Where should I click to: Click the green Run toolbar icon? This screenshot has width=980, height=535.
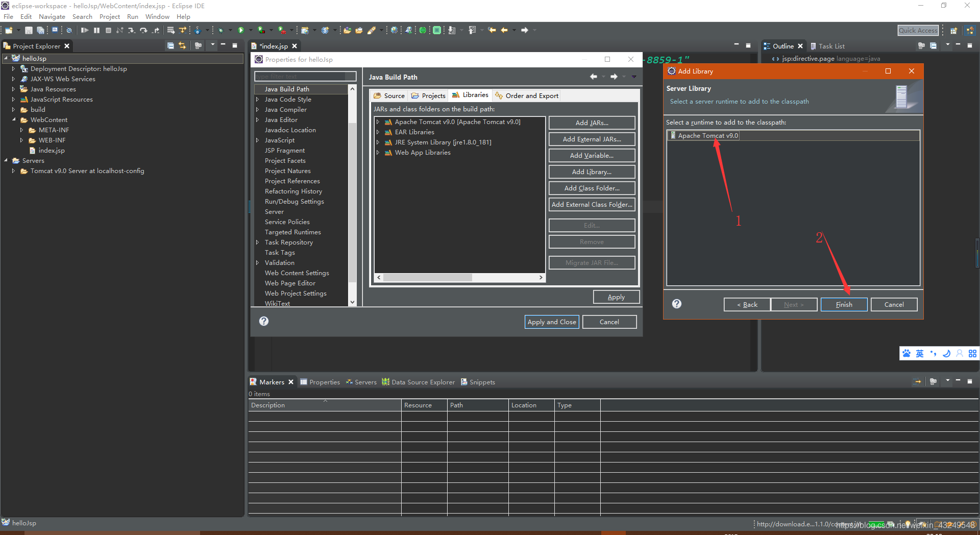(x=241, y=31)
